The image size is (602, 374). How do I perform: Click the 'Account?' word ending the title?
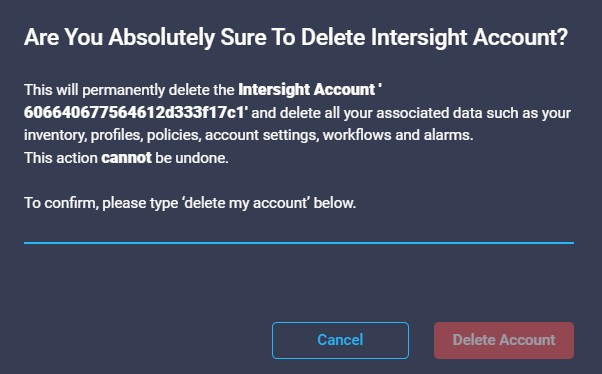tap(520, 38)
